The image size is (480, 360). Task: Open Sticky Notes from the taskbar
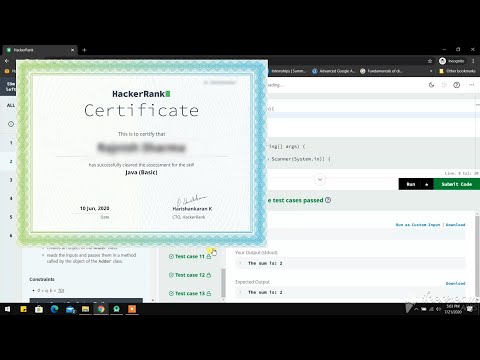tap(23, 309)
